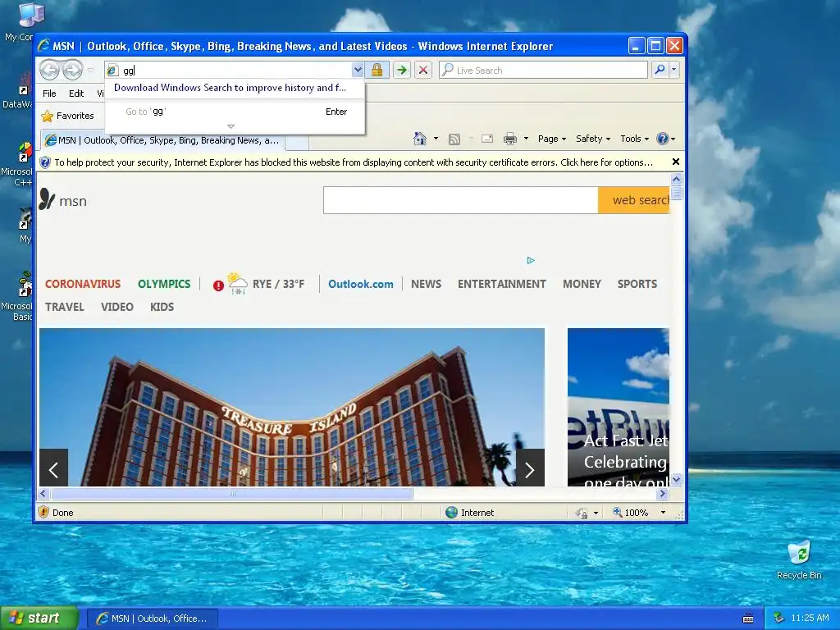Image resolution: width=840 pixels, height=630 pixels.
Task: Expand the Home button dropdown arrow
Action: point(436,139)
